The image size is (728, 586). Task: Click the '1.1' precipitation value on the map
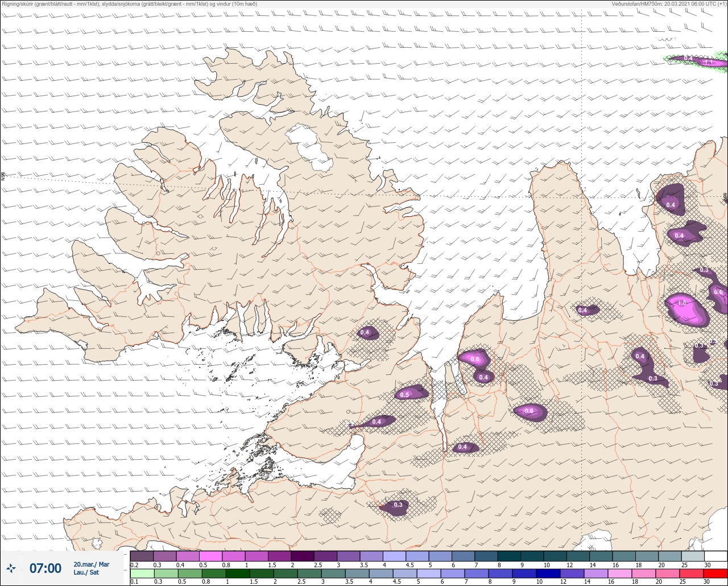[708, 61]
